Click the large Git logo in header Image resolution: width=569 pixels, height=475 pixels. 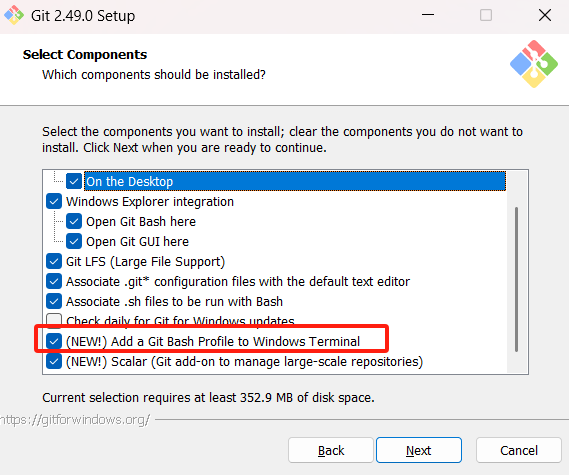pos(534,64)
